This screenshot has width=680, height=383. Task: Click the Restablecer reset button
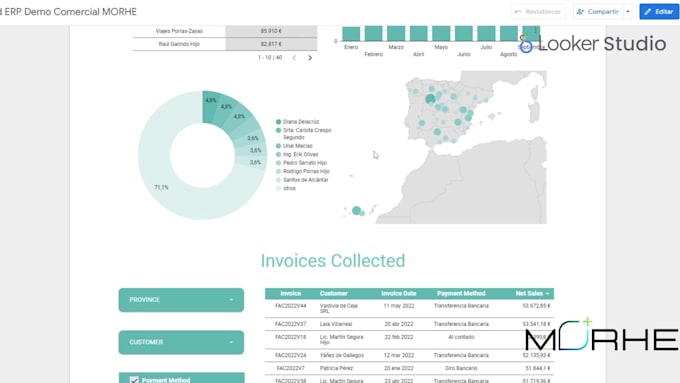pos(538,12)
